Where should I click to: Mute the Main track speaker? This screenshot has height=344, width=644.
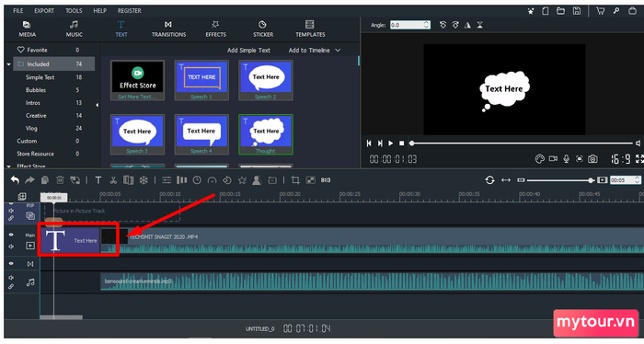[11, 247]
